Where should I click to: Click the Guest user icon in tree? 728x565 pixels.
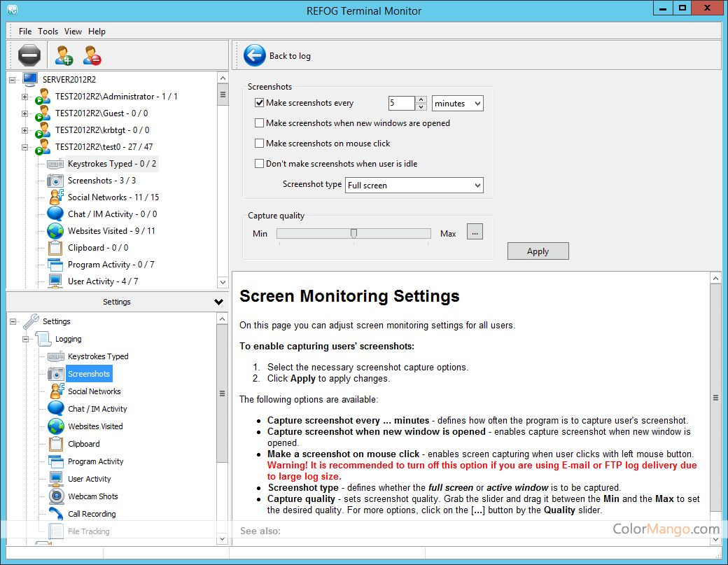click(43, 113)
